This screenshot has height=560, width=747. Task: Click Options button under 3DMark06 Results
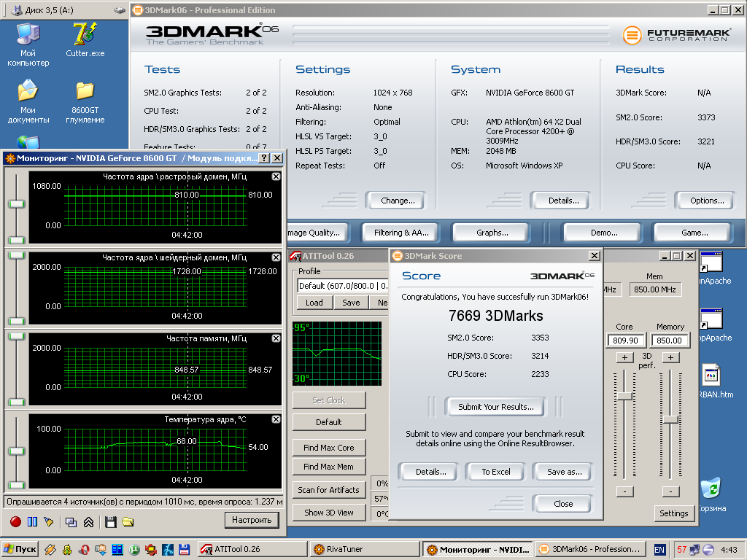tap(707, 201)
